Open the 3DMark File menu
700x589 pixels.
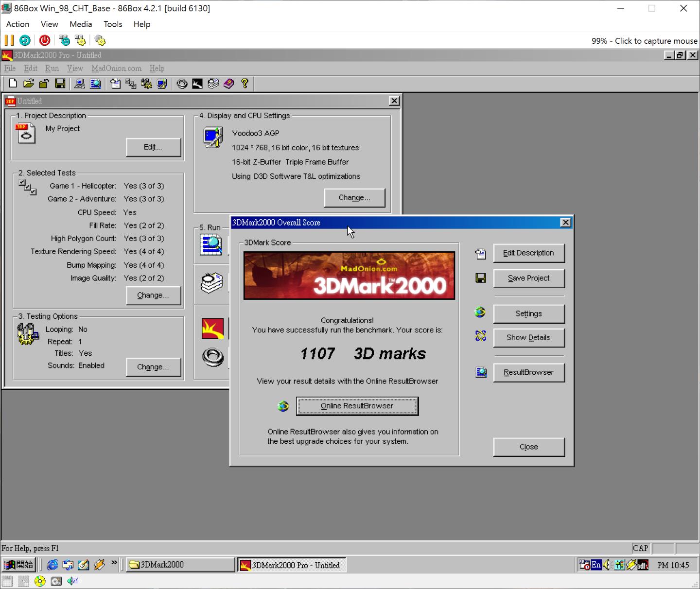[10, 69]
